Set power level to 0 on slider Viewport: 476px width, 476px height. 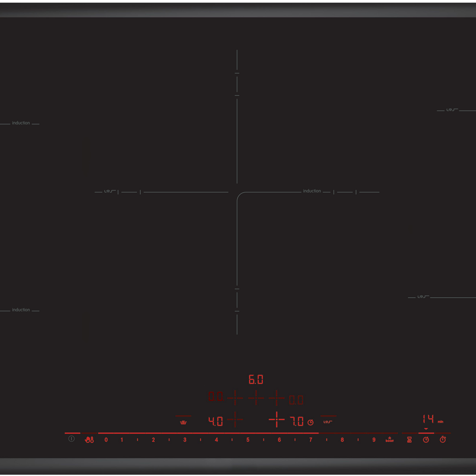click(x=106, y=440)
